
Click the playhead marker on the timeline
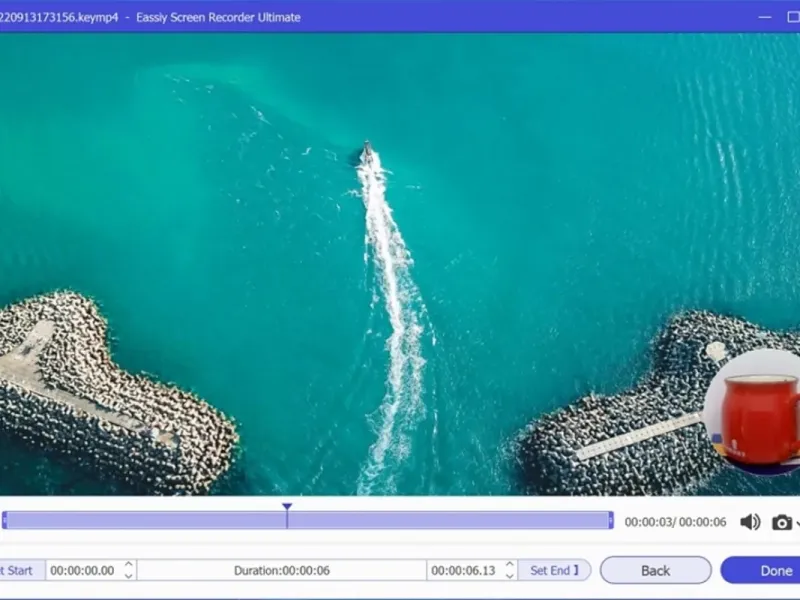[287, 509]
